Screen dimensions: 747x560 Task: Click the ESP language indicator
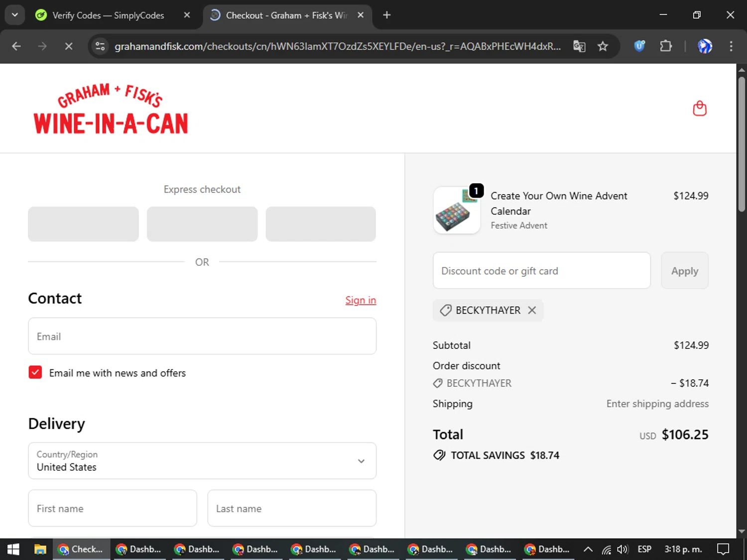point(644,549)
